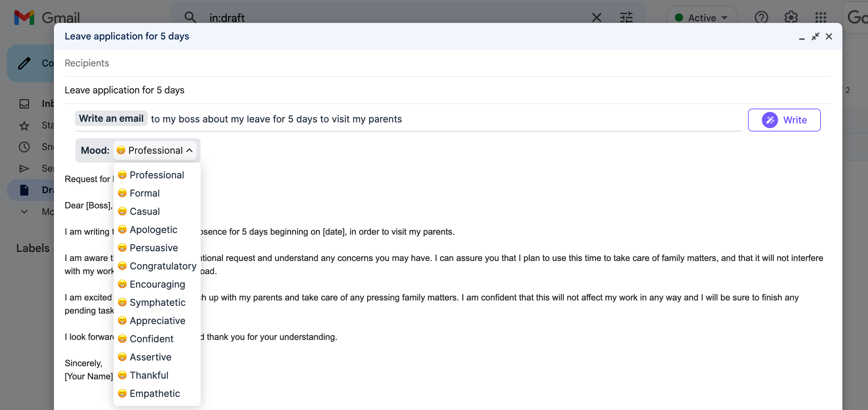The width and height of the screenshot is (868, 410).
Task: Open the Google apps launcher grid
Action: [821, 18]
